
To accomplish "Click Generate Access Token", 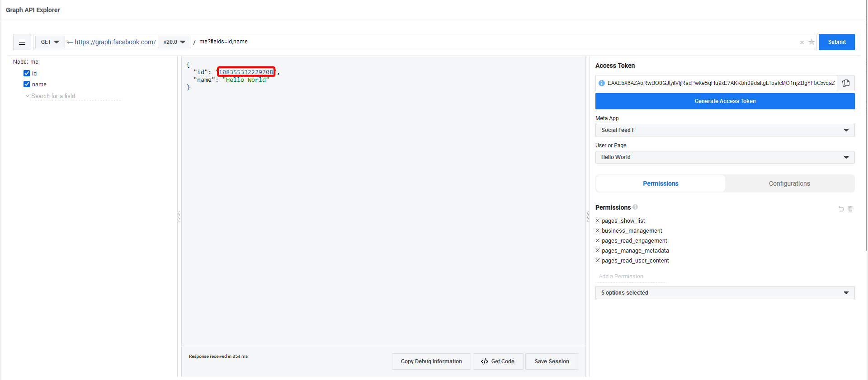I will click(725, 101).
